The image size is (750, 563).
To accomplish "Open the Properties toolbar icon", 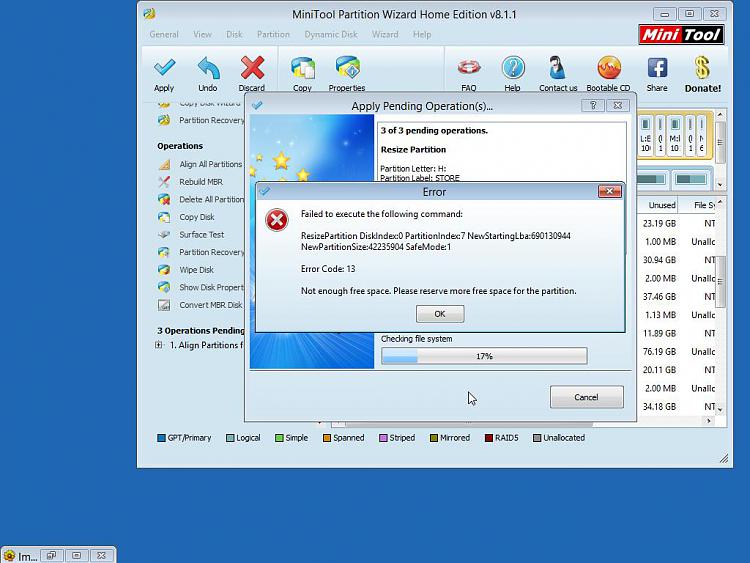I will point(347,68).
